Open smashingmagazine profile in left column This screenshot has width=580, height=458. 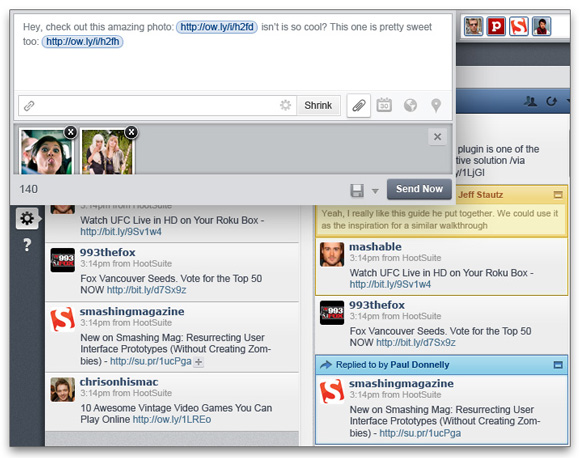point(132,311)
